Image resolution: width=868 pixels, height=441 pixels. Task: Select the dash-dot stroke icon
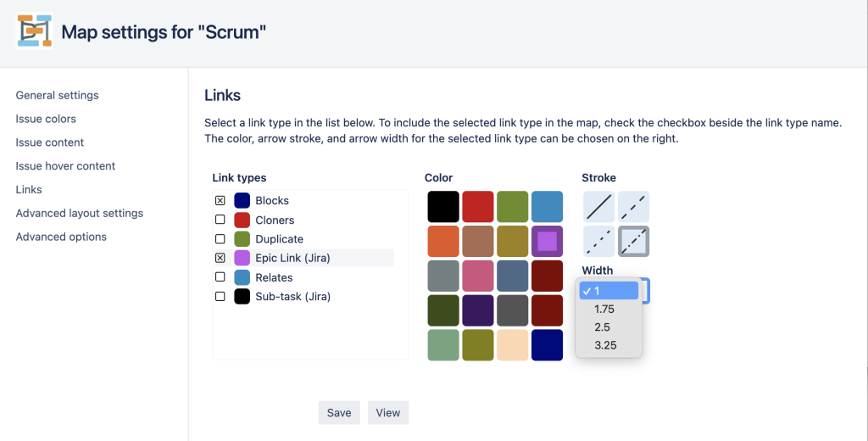(633, 241)
